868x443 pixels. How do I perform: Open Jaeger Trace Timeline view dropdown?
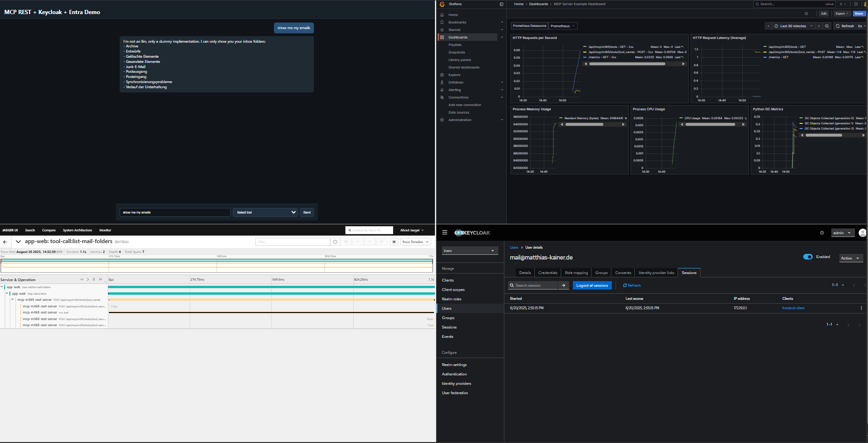pyautogui.click(x=415, y=242)
